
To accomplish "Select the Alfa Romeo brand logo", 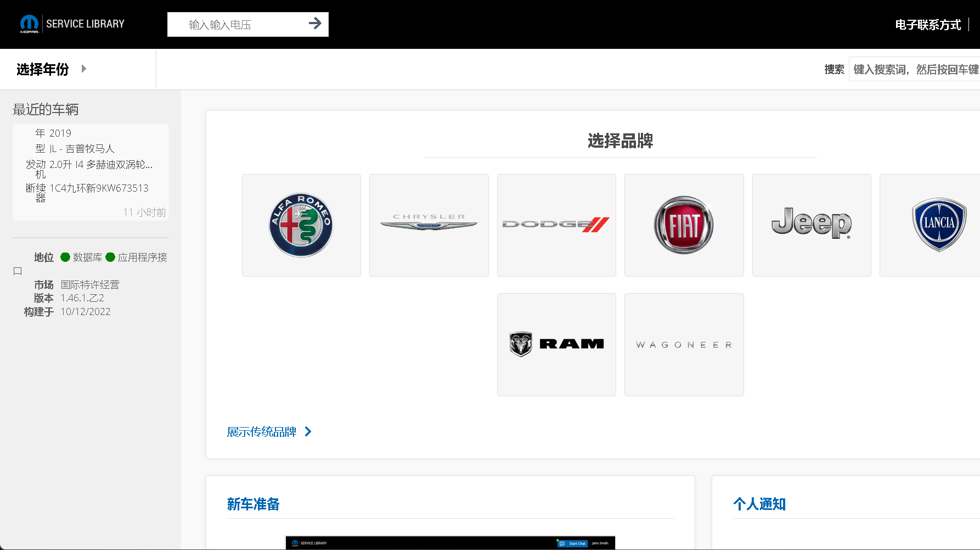I will coord(301,225).
